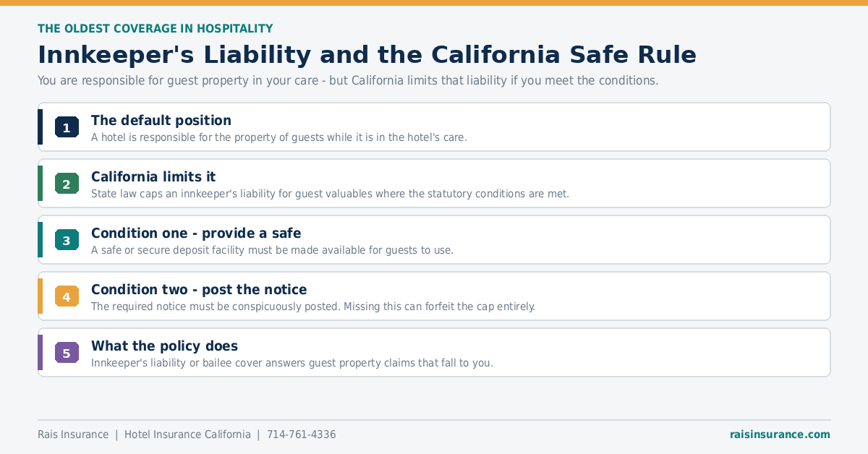
Task: Select 'What the policy does' heading
Action: pyautogui.click(x=164, y=346)
